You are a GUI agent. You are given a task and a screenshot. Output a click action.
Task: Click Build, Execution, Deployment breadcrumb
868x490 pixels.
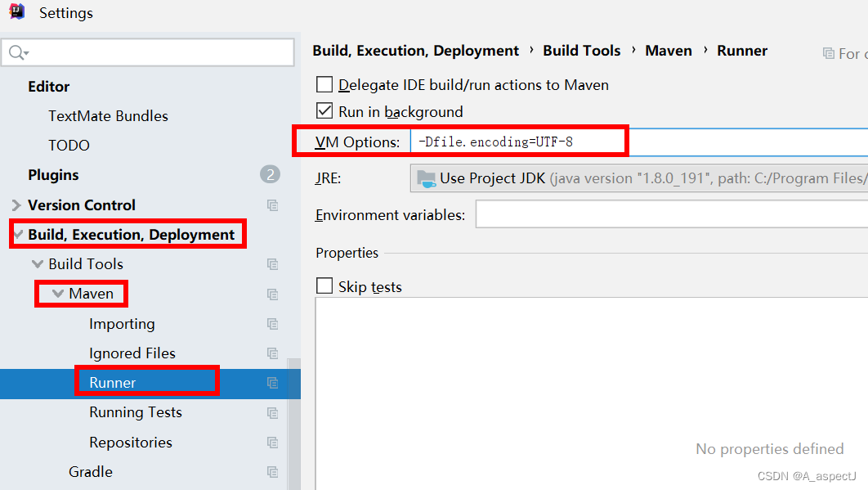pos(416,51)
